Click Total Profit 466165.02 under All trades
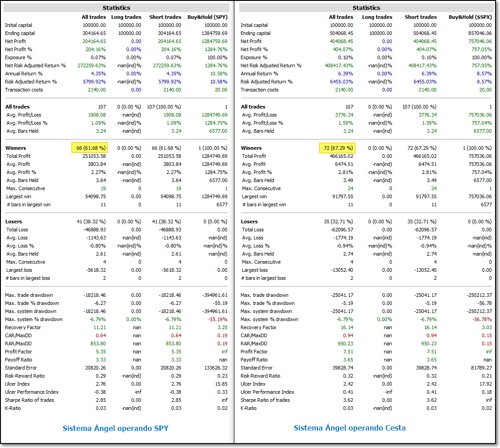This screenshot has width=500, height=448. 341,156
